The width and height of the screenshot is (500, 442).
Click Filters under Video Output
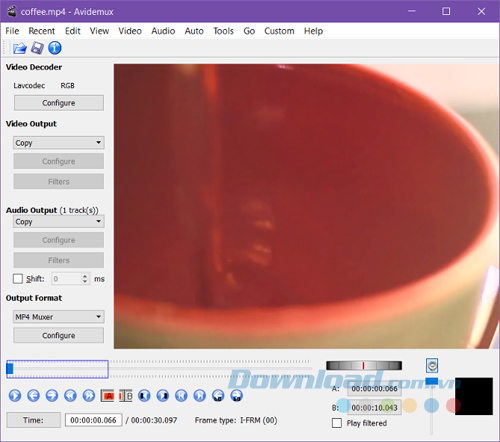pos(59,182)
